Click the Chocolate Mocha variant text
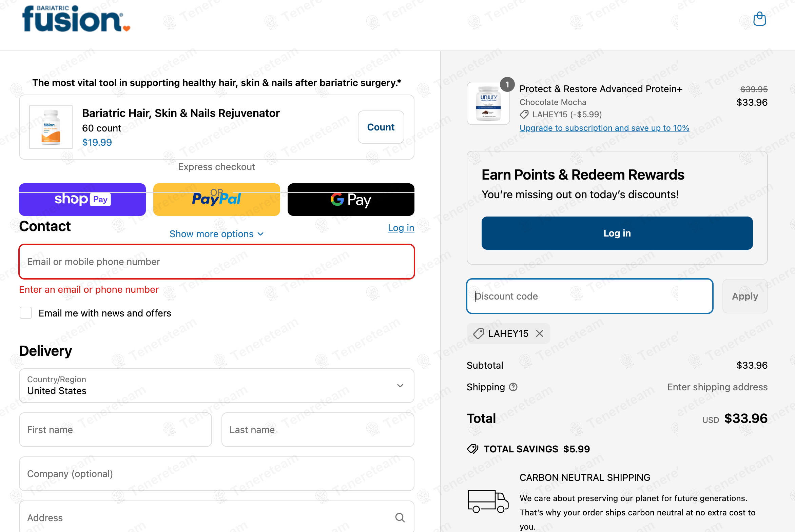The image size is (795, 532). [x=552, y=102]
